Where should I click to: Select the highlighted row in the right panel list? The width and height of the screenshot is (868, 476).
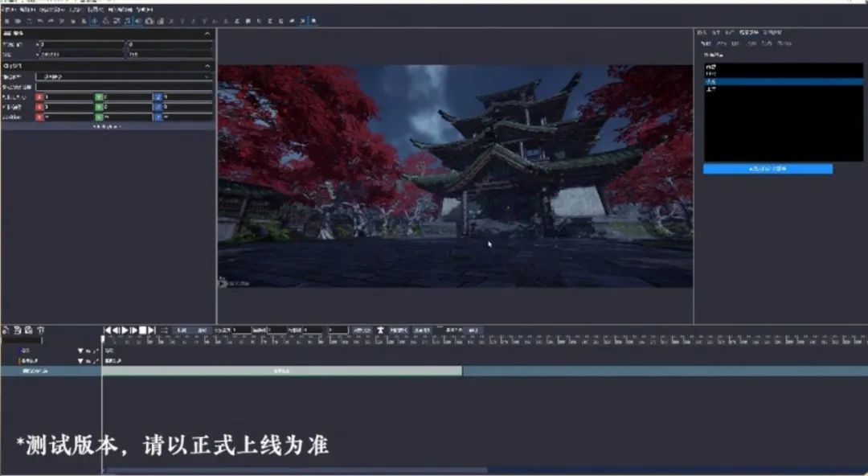[784, 81]
